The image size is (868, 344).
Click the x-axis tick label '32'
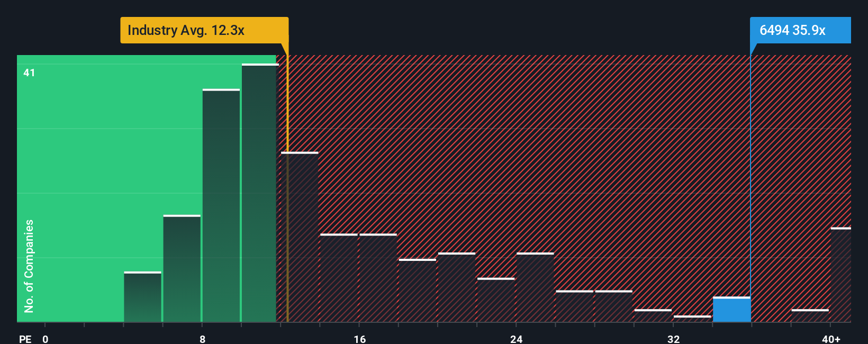click(x=673, y=339)
